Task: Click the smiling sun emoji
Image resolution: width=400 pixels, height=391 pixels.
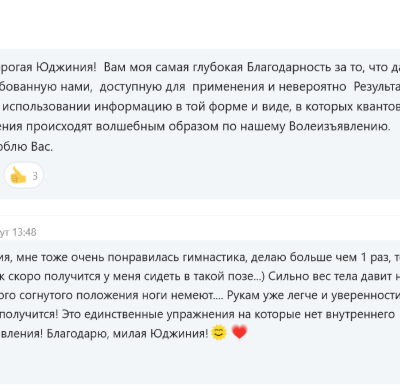Action: 219,333
